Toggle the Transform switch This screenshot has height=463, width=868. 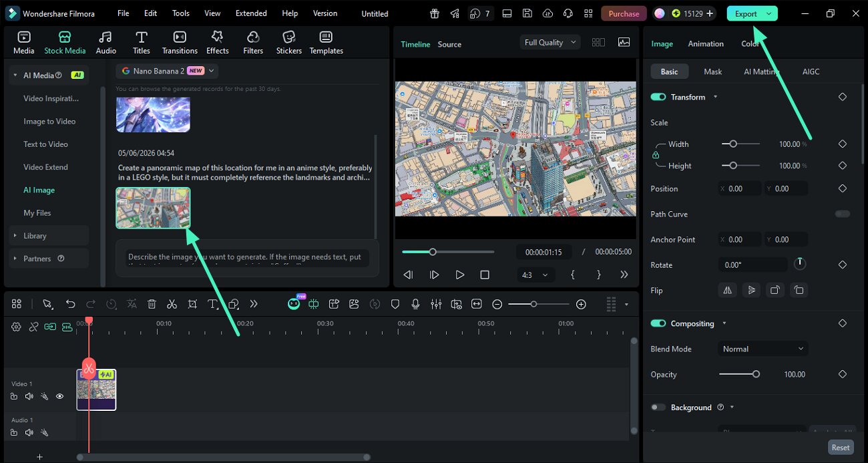pyautogui.click(x=658, y=97)
